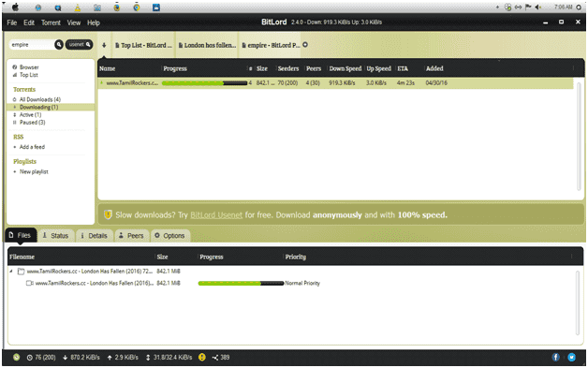588x368 pixels.
Task: Open the Torrent menu
Action: 51,22
